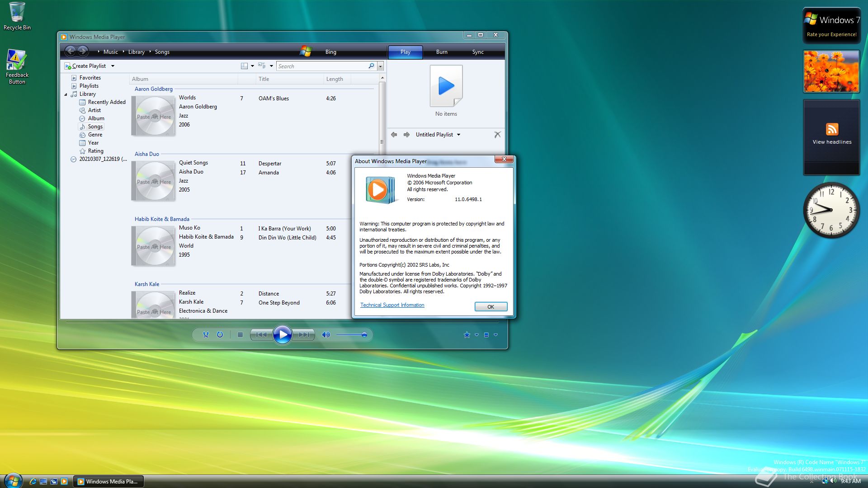Launch Internet Explorer from quick launch
The image size is (868, 488).
(x=33, y=482)
